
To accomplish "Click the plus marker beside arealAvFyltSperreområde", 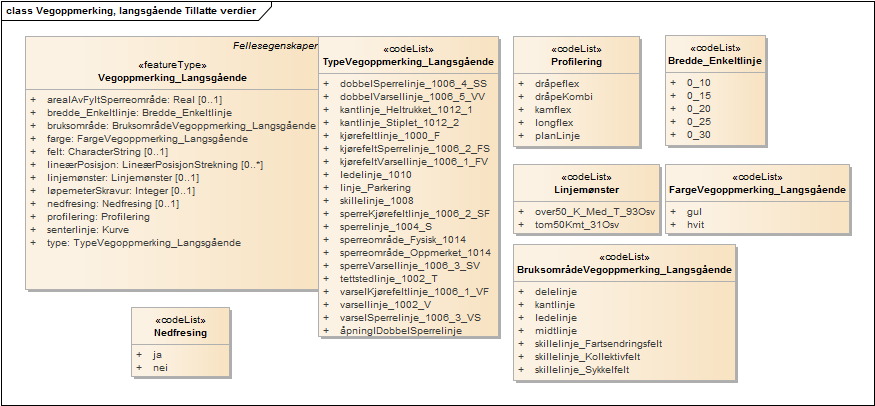I will 33,99.
